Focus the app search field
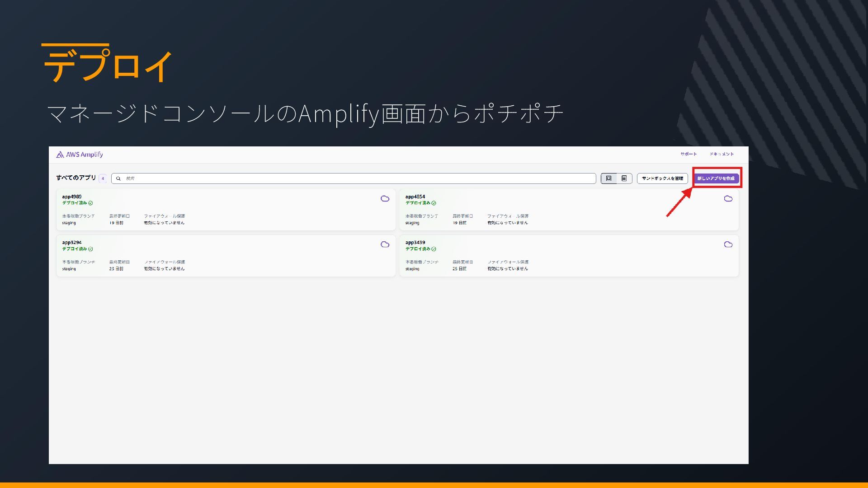The width and height of the screenshot is (868, 488). click(x=354, y=178)
